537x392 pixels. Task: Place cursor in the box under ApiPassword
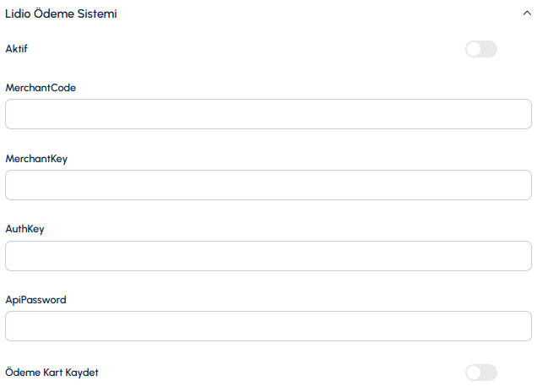pyautogui.click(x=268, y=326)
